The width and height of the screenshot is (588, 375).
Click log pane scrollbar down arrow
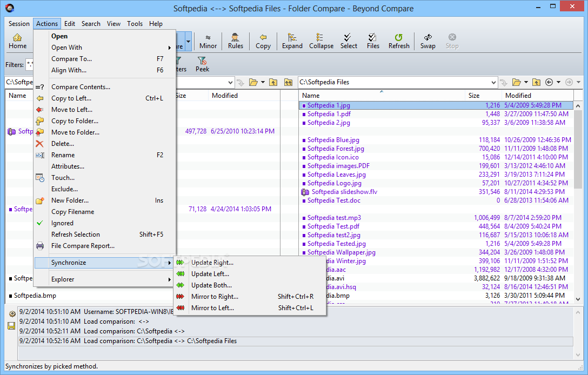tap(578, 355)
